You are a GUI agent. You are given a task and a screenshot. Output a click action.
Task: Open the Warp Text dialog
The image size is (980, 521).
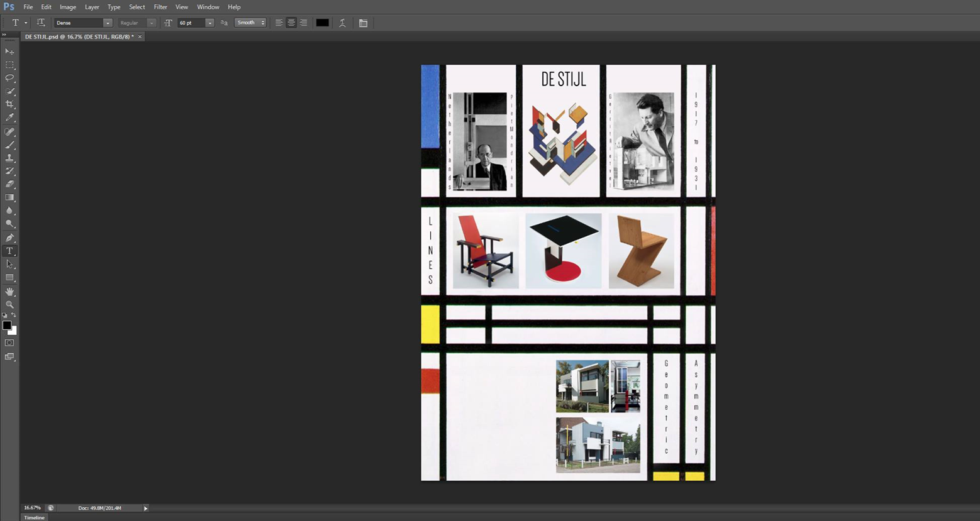343,23
